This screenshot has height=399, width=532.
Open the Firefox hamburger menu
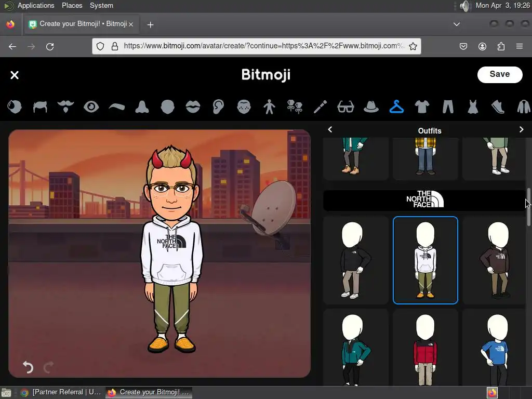(x=519, y=46)
